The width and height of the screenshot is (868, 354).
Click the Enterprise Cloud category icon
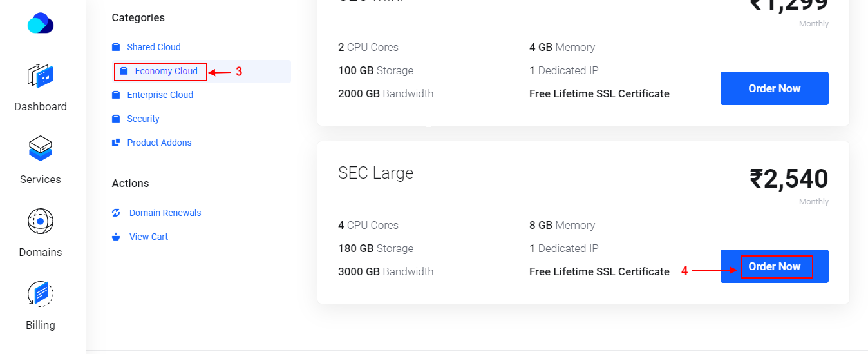point(116,95)
